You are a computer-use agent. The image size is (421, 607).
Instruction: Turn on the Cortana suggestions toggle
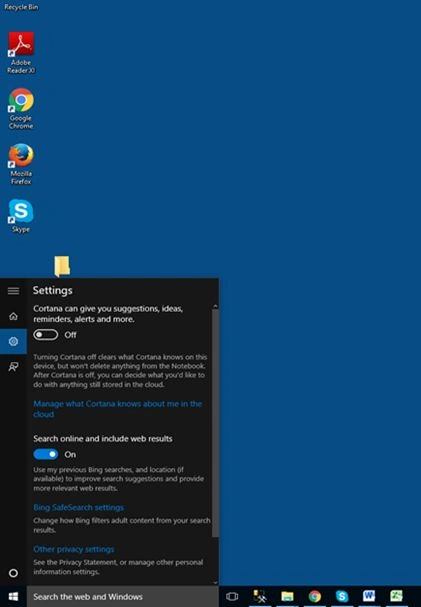click(x=46, y=334)
